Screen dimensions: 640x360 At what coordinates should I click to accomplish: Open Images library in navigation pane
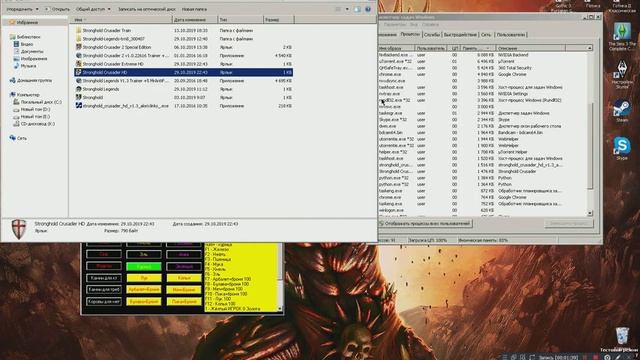(31, 59)
